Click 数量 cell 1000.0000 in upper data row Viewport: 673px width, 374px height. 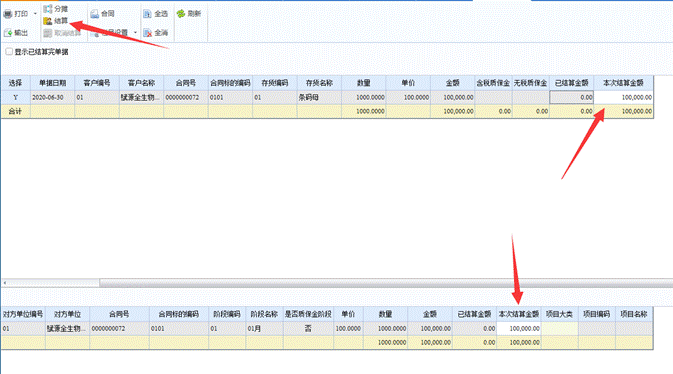(364, 97)
